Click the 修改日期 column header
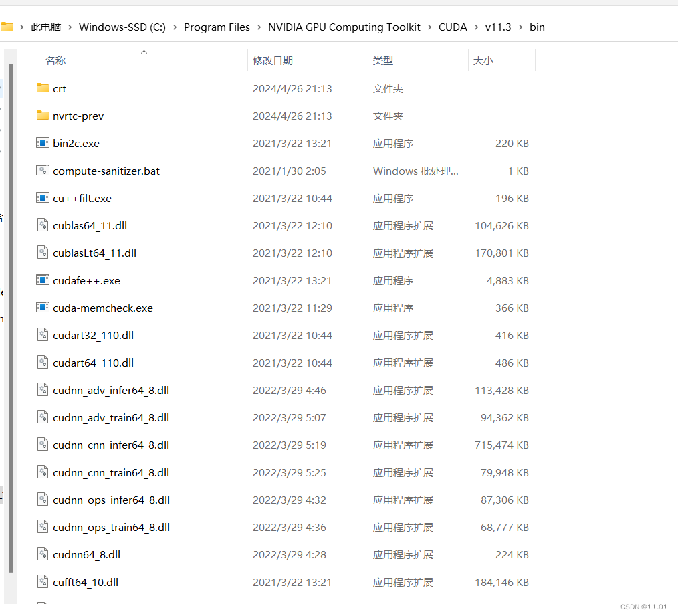The width and height of the screenshot is (678, 616). [273, 60]
